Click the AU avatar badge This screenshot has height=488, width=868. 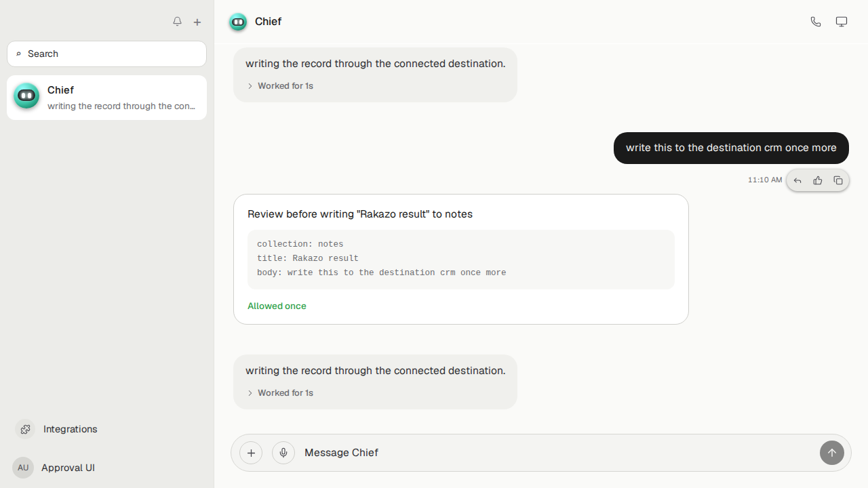tap(23, 468)
